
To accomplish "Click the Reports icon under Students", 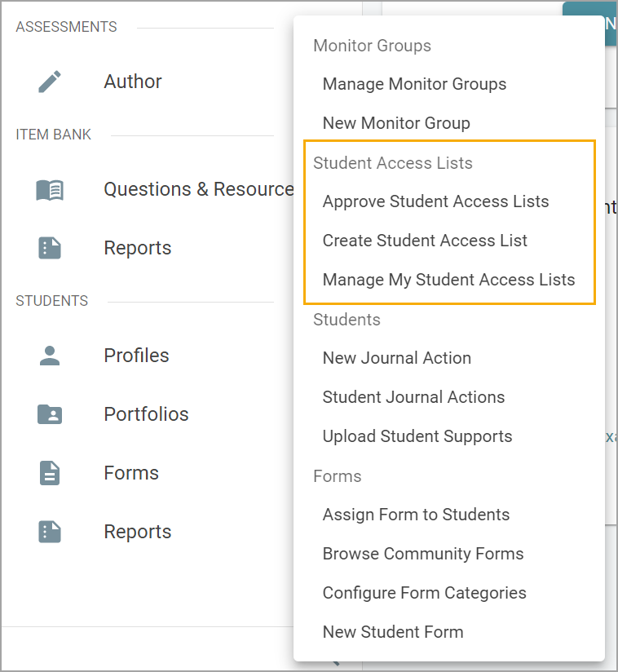I will coord(50,532).
